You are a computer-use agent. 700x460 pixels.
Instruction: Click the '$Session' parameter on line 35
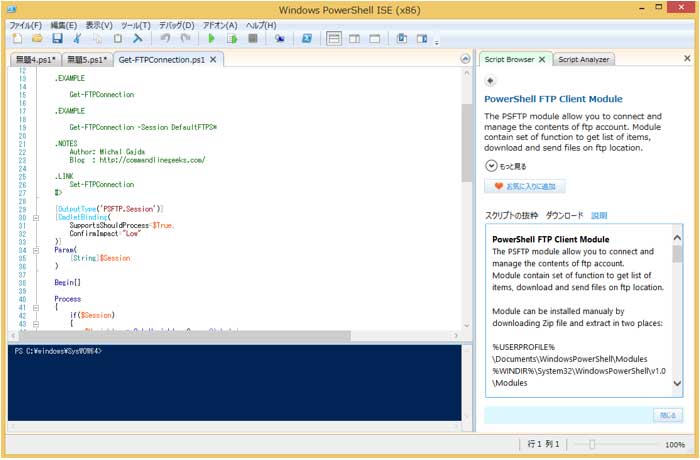[115, 258]
